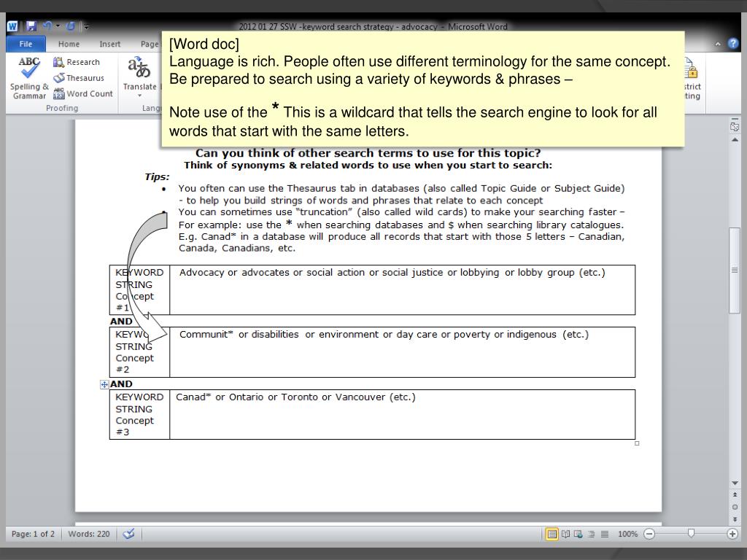Open the Translate dropdown
The width and height of the screenshot is (747, 560).
(139, 77)
